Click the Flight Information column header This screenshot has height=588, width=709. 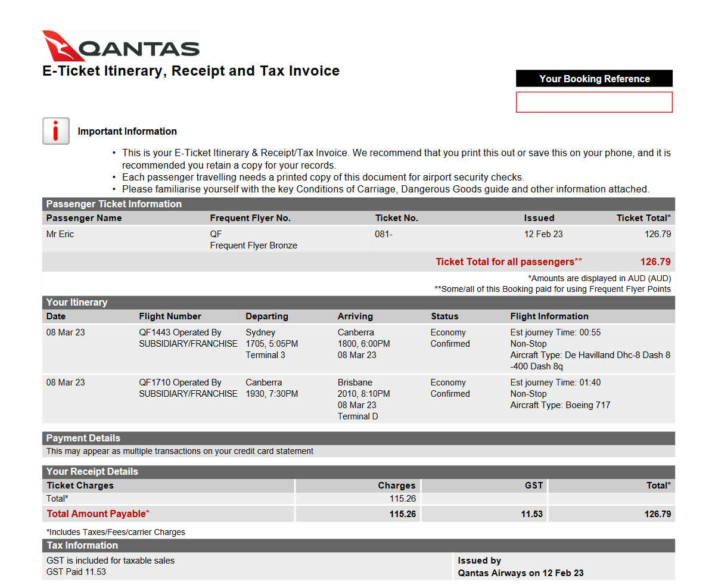[x=549, y=316]
